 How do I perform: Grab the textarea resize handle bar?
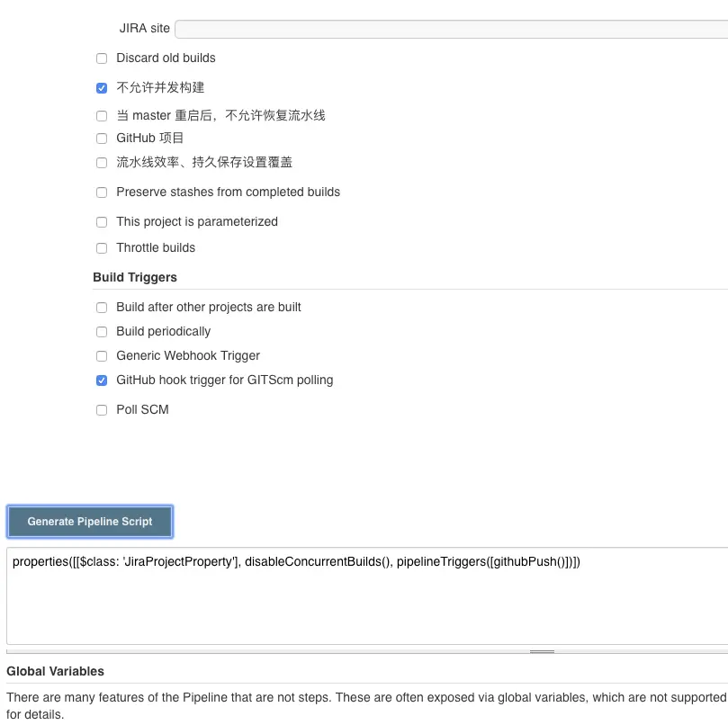click(x=542, y=651)
